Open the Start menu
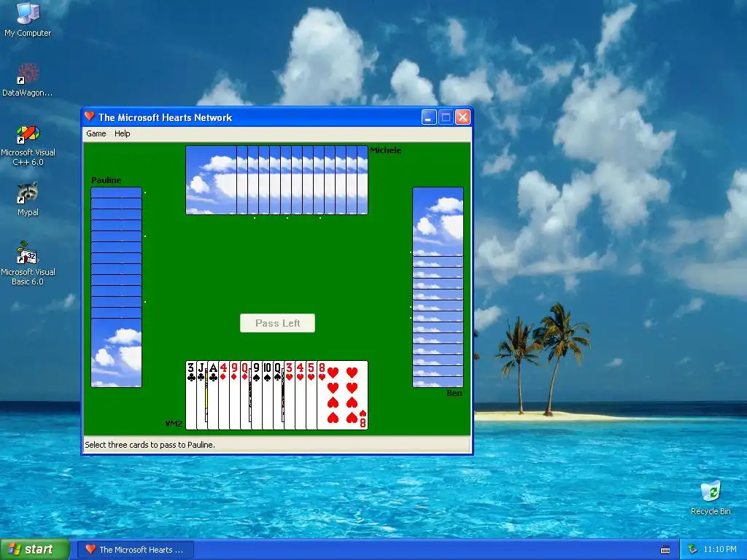The width and height of the screenshot is (747, 560). click(35, 550)
